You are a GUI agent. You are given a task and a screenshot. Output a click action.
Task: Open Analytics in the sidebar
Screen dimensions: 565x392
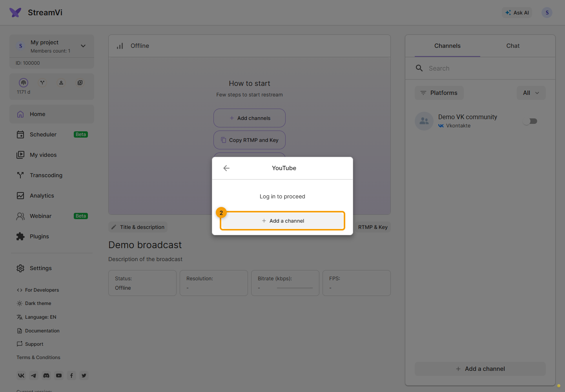[52, 196]
